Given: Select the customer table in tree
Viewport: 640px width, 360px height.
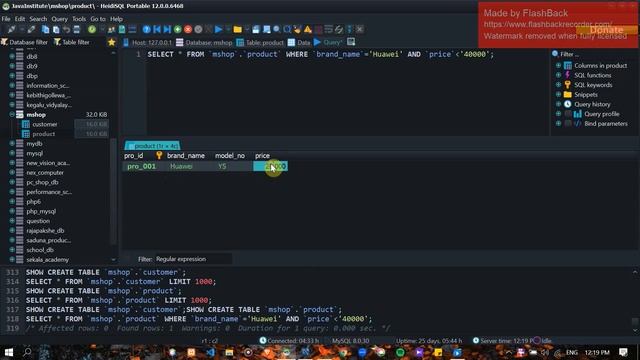Looking at the screenshot, I should [x=45, y=124].
